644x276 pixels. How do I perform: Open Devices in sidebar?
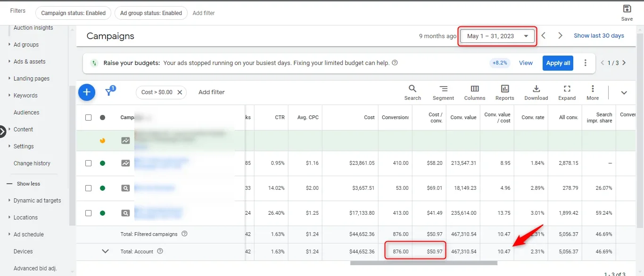tap(23, 252)
